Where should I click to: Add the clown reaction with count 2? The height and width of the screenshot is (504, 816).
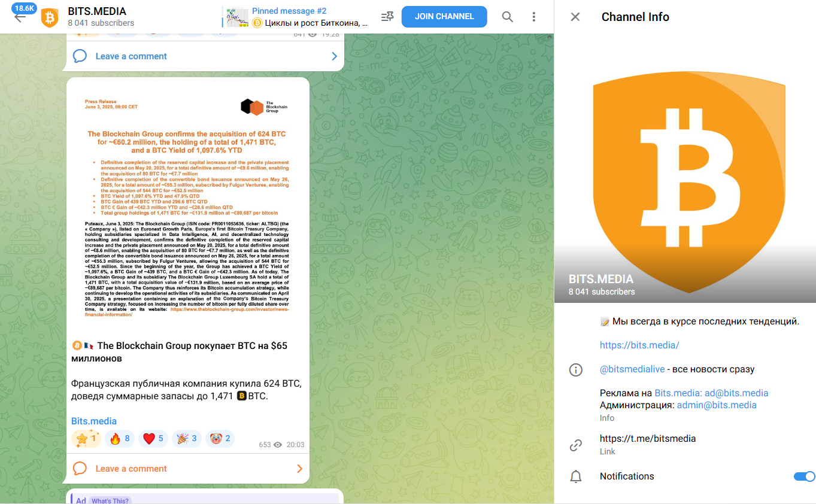221,439
